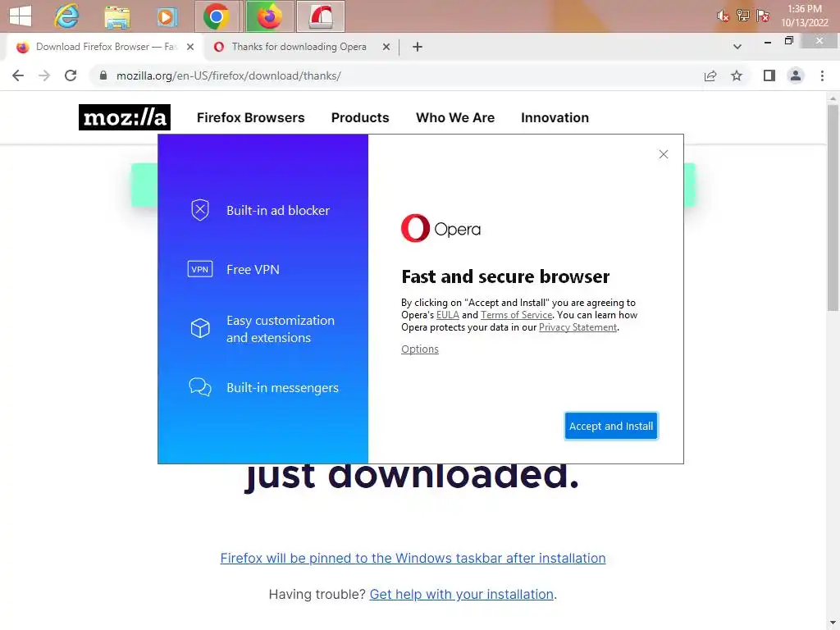Click the Easy customization and extensions text

[x=281, y=329]
